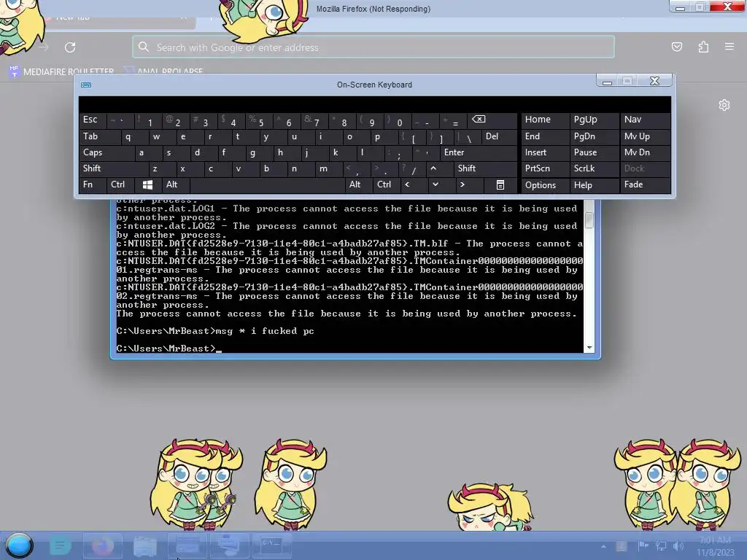
Task: Click the command prompt scrollbar thumb
Action: 589,220
